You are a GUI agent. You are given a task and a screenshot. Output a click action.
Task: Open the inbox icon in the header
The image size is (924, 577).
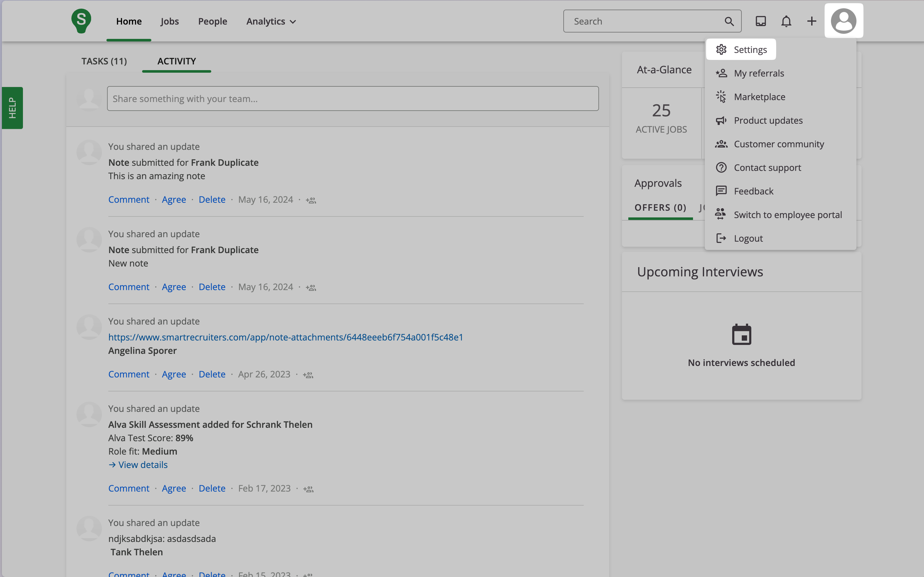tap(761, 21)
